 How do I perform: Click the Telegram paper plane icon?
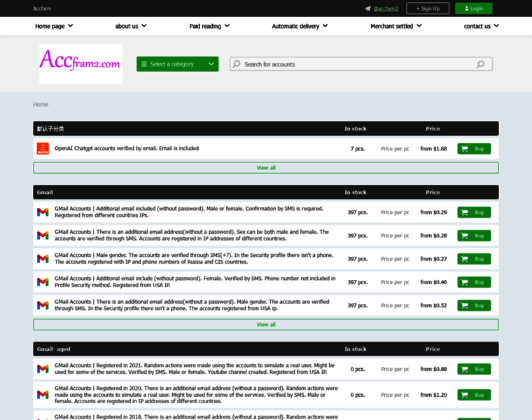367,8
